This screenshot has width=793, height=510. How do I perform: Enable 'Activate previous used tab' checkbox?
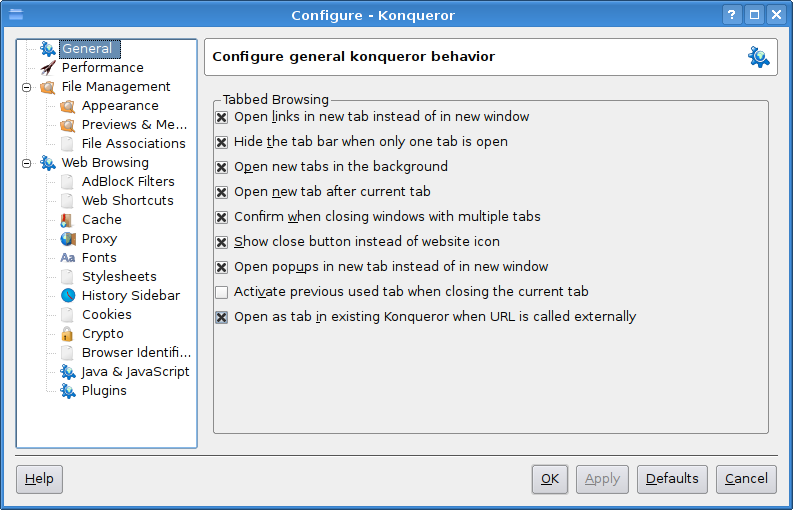(x=222, y=292)
